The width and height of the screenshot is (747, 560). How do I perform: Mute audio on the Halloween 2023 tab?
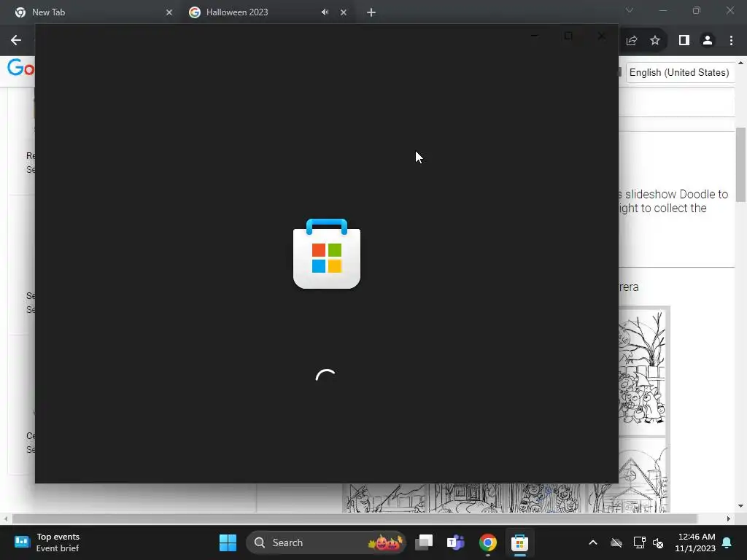(x=325, y=12)
